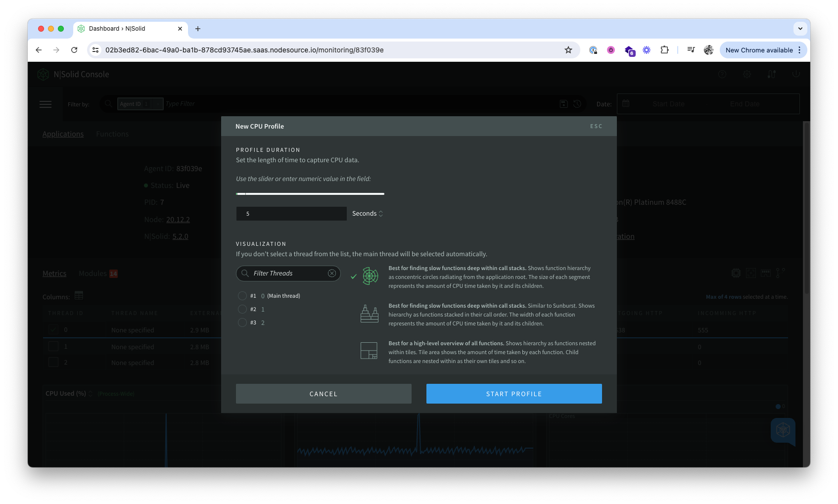
Task: Open Chrome three-dot menu
Action: (799, 50)
